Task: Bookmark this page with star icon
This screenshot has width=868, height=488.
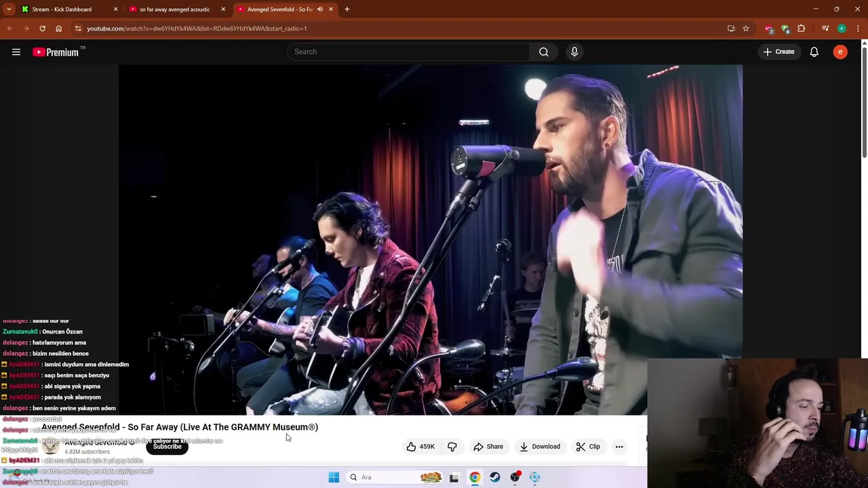Action: tap(746, 28)
